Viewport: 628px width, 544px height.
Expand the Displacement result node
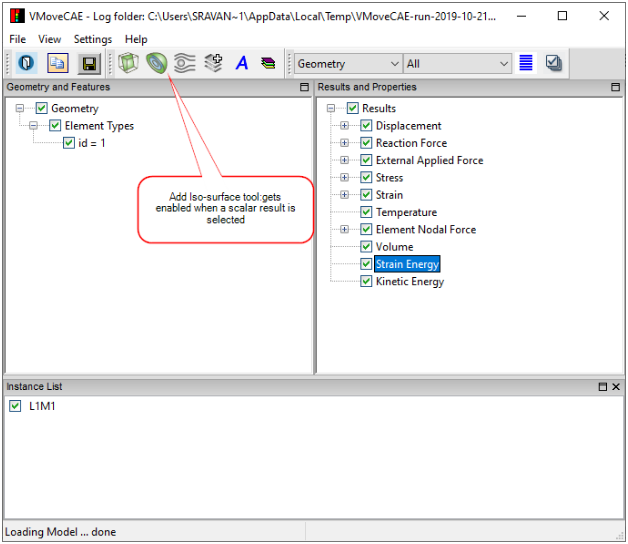344,125
